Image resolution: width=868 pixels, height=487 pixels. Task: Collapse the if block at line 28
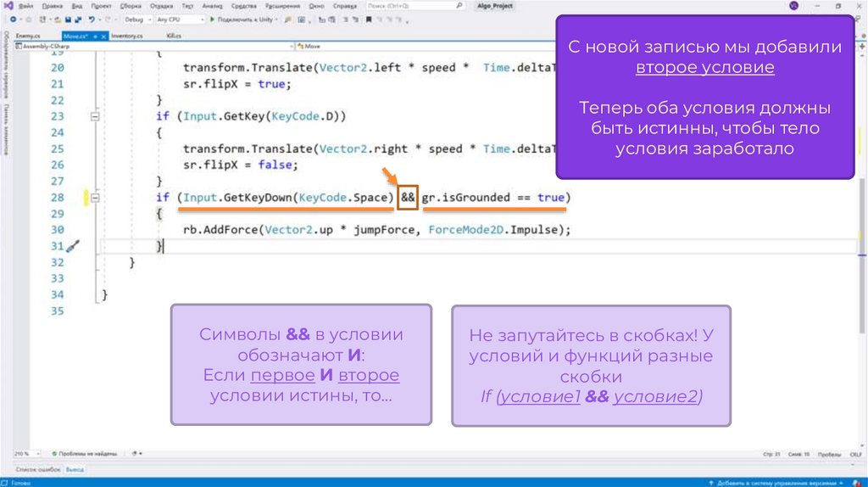click(95, 198)
